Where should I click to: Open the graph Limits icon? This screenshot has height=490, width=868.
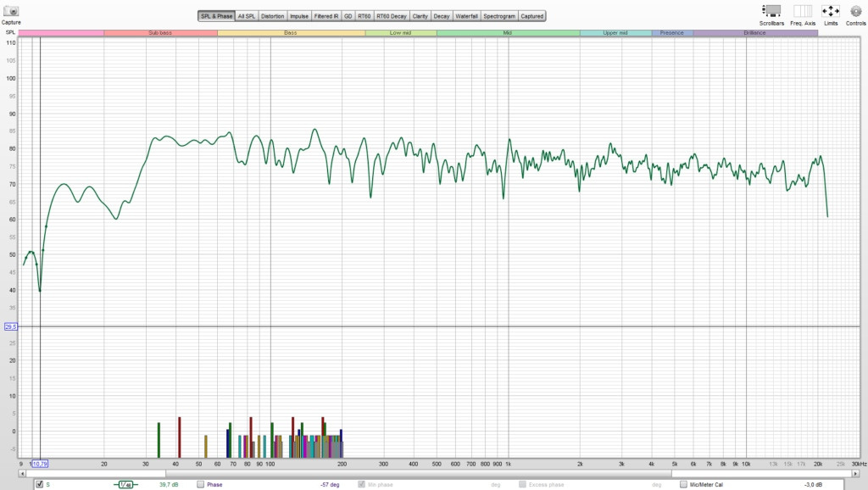[831, 11]
